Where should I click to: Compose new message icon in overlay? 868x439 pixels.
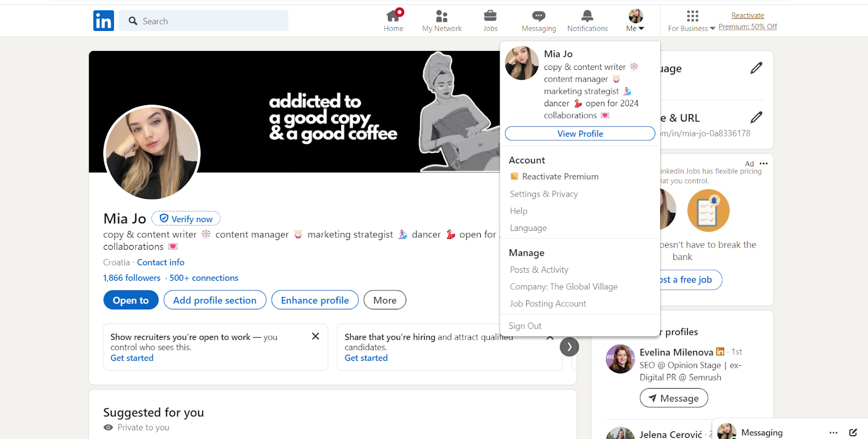click(853, 432)
